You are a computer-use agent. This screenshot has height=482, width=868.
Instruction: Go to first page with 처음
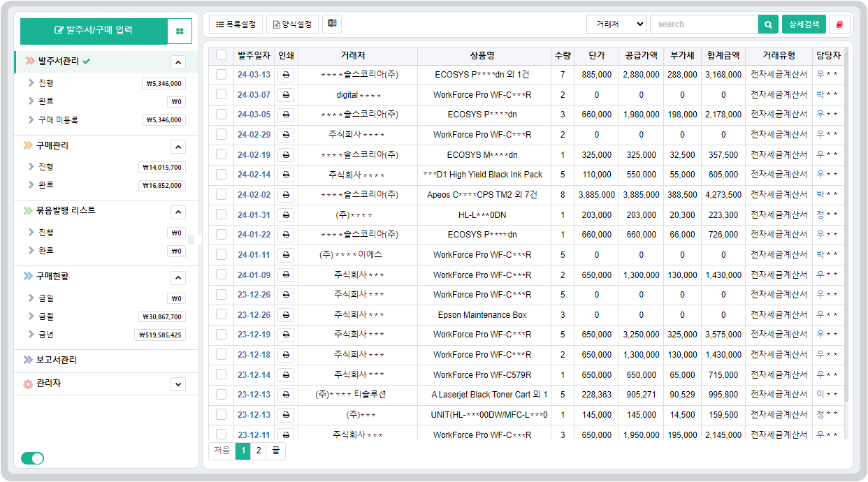tap(222, 451)
